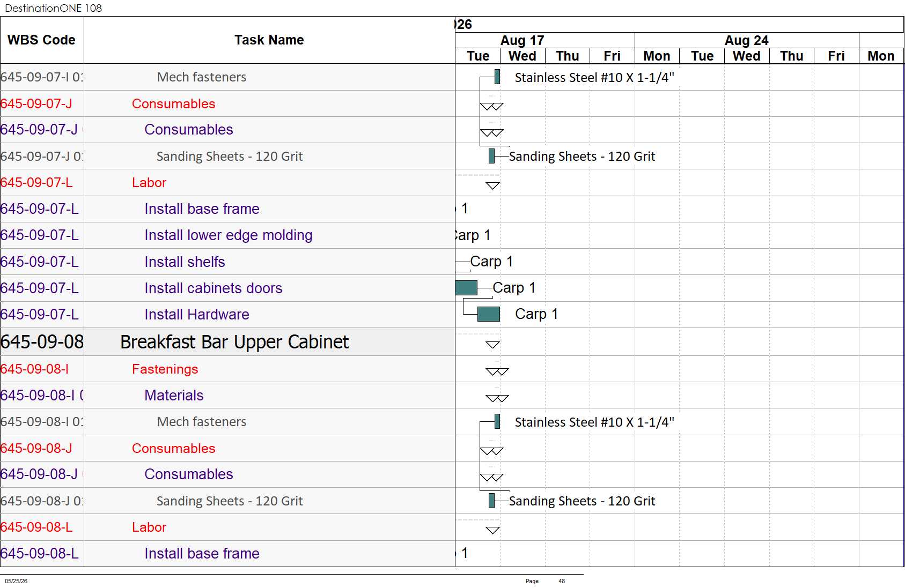The width and height of the screenshot is (905, 588).
Task: Select Mech fasteners task in 645-09-08-I row
Action: (202, 422)
